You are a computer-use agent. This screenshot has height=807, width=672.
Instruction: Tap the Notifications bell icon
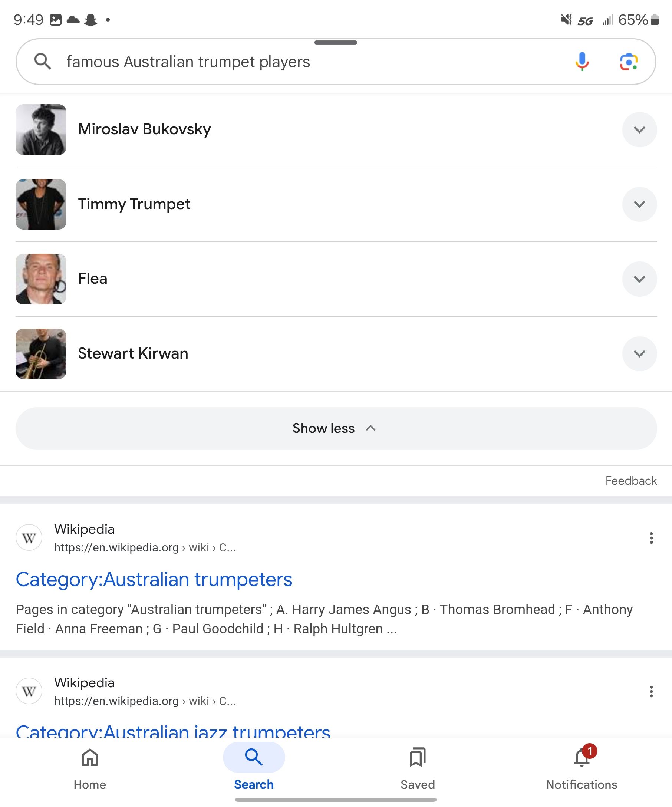point(581,758)
